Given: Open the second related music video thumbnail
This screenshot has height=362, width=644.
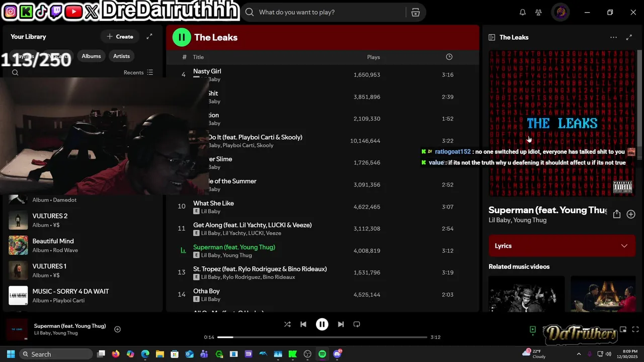Looking at the screenshot, I should pyautogui.click(x=603, y=293).
